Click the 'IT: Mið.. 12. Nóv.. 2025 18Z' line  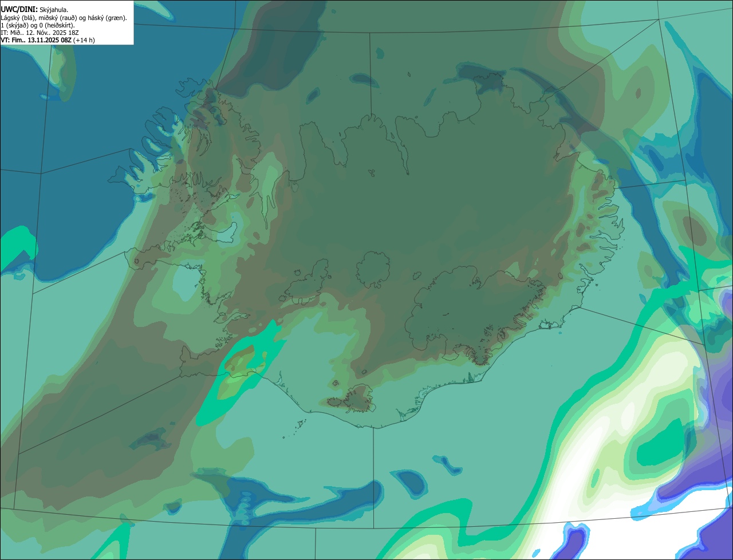pos(40,33)
